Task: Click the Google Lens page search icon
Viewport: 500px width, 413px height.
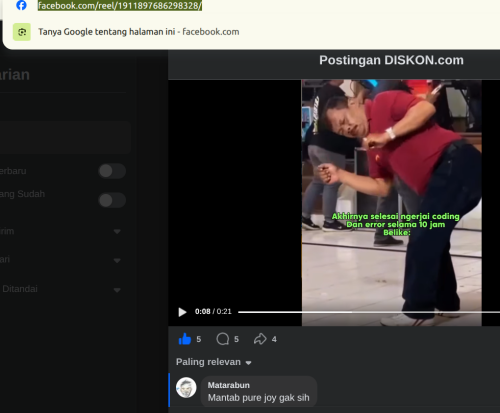Action: coord(22,32)
